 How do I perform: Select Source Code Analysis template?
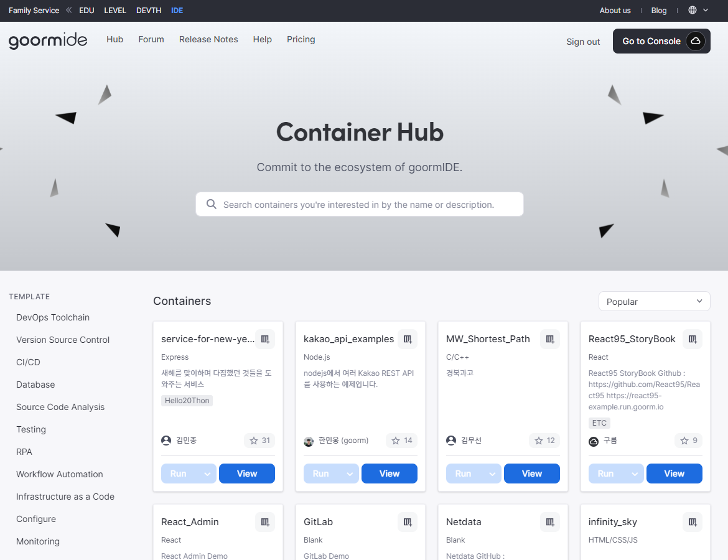click(60, 407)
